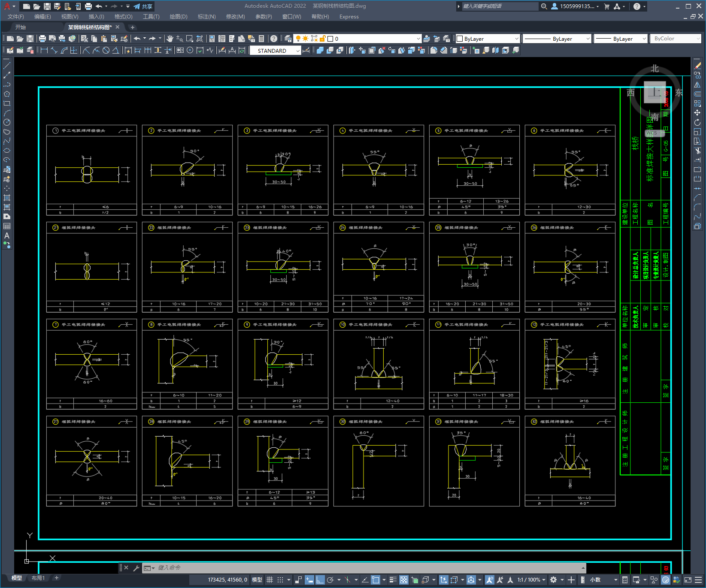Screen dimensions: 706x588
Task: Select the Circle draw tool
Action: click(x=7, y=122)
